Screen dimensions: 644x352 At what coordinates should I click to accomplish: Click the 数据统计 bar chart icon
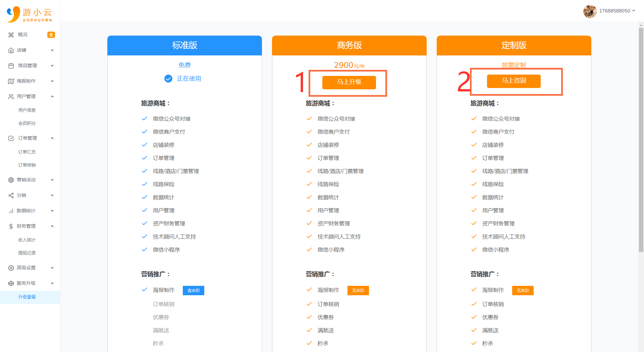point(11,211)
